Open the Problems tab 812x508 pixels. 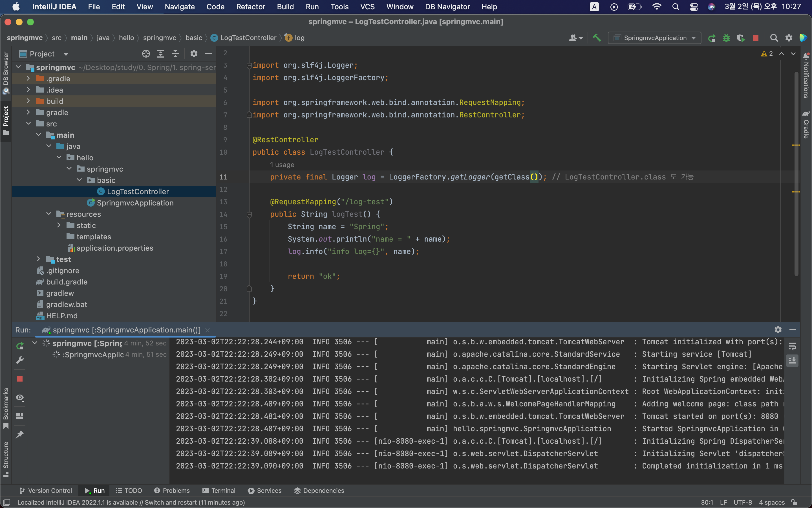point(172,491)
